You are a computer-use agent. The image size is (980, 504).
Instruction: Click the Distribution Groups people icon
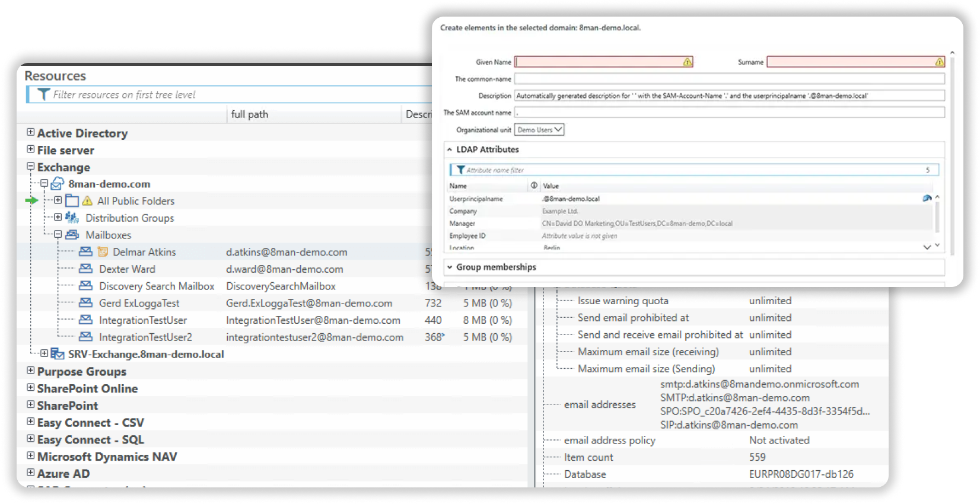72,218
